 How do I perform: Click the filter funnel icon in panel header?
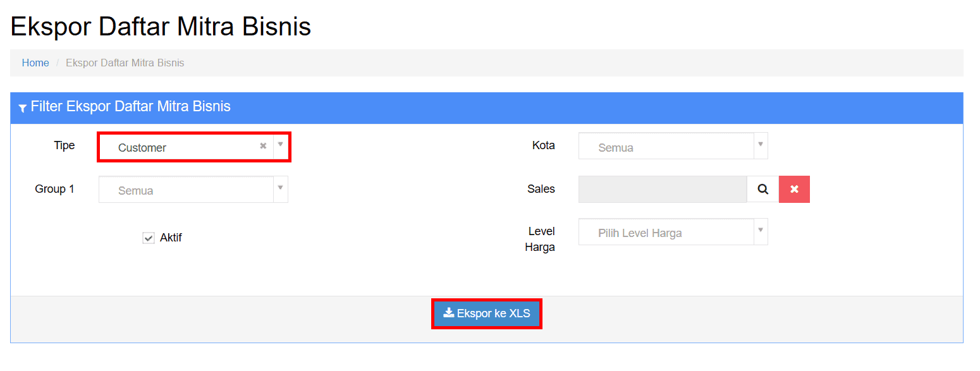point(23,108)
